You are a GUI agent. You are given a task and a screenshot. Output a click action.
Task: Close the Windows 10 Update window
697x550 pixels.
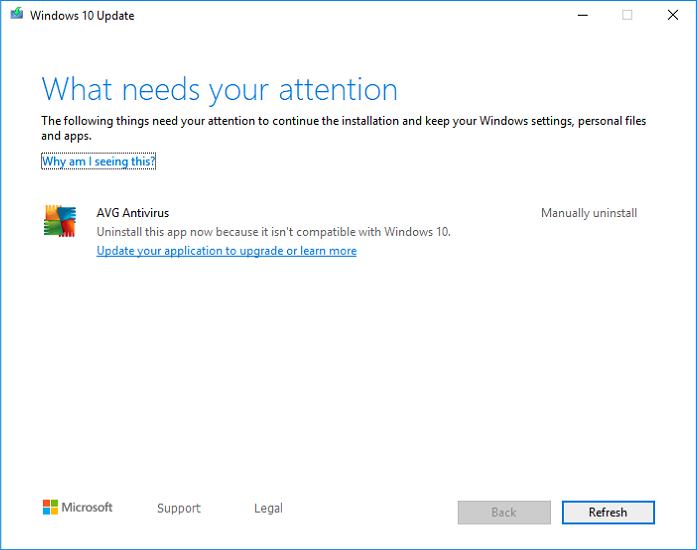[x=673, y=15]
